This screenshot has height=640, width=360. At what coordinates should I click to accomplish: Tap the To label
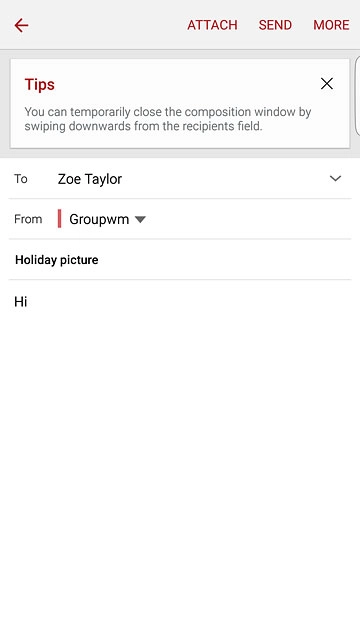point(21,179)
